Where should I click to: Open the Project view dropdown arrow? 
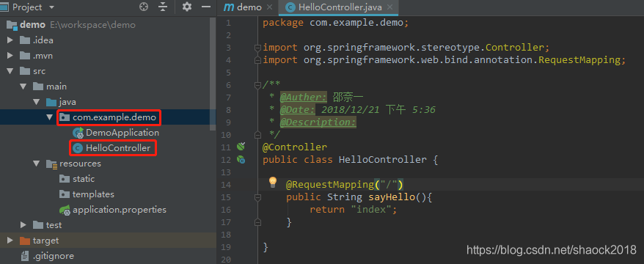[51, 7]
